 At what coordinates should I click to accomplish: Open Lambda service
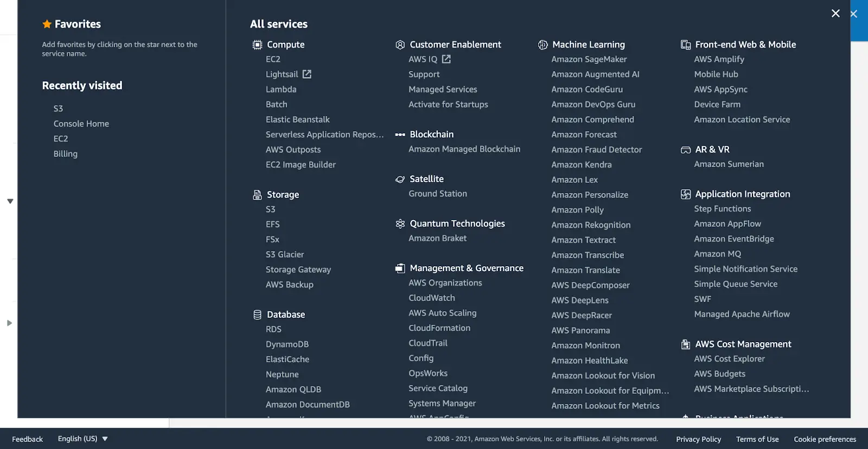(281, 89)
